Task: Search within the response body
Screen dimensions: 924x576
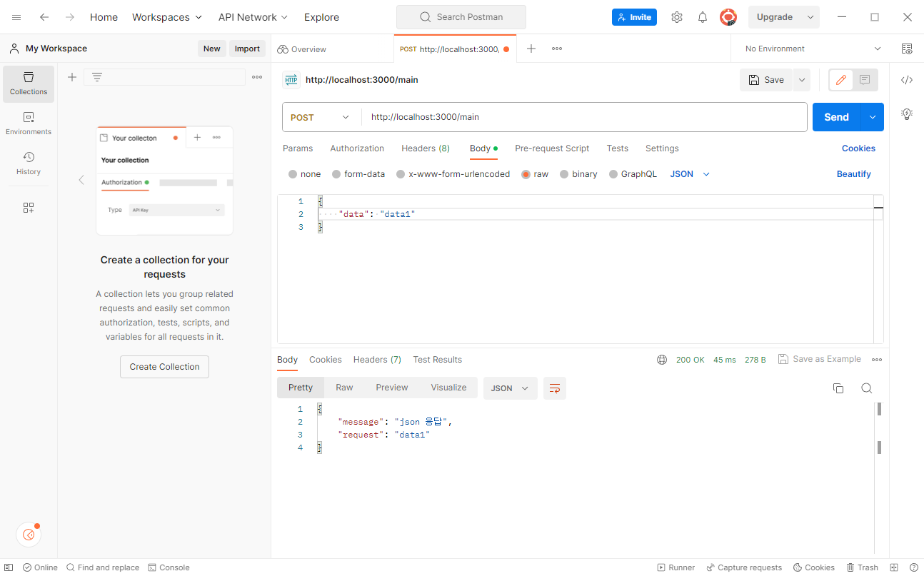Action: pyautogui.click(x=866, y=388)
